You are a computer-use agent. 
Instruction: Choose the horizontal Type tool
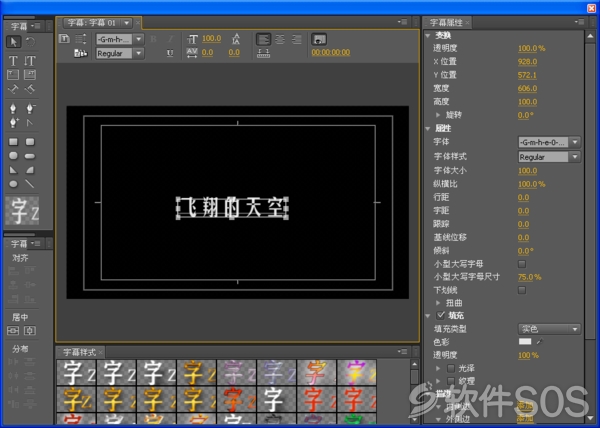13,60
